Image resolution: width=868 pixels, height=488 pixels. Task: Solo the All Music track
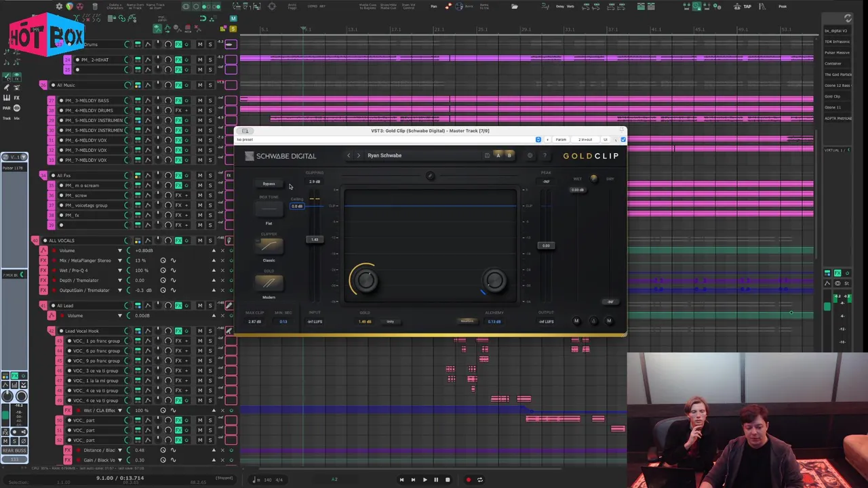tap(210, 85)
